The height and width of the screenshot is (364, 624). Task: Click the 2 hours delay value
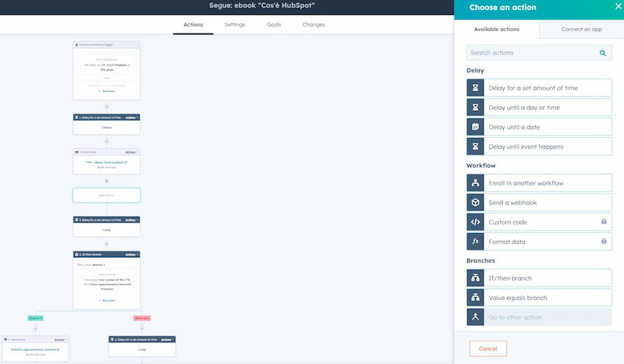point(107,128)
